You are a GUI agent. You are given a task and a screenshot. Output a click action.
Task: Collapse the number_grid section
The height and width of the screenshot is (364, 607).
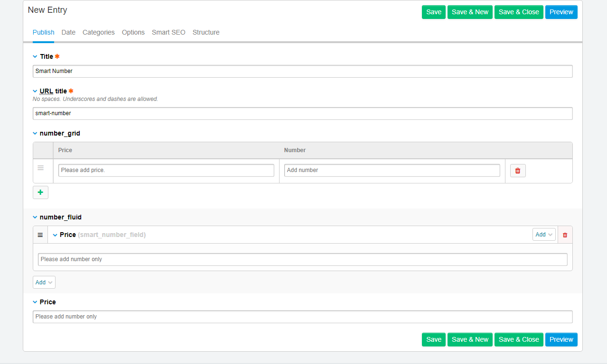pyautogui.click(x=35, y=133)
